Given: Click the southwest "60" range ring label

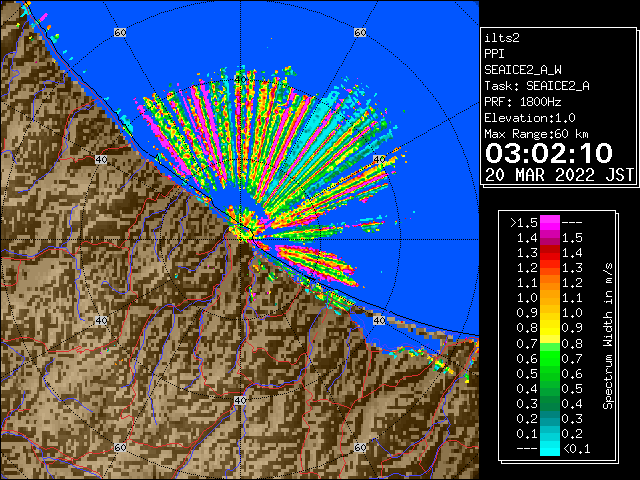Looking at the screenshot, I should [120, 447].
